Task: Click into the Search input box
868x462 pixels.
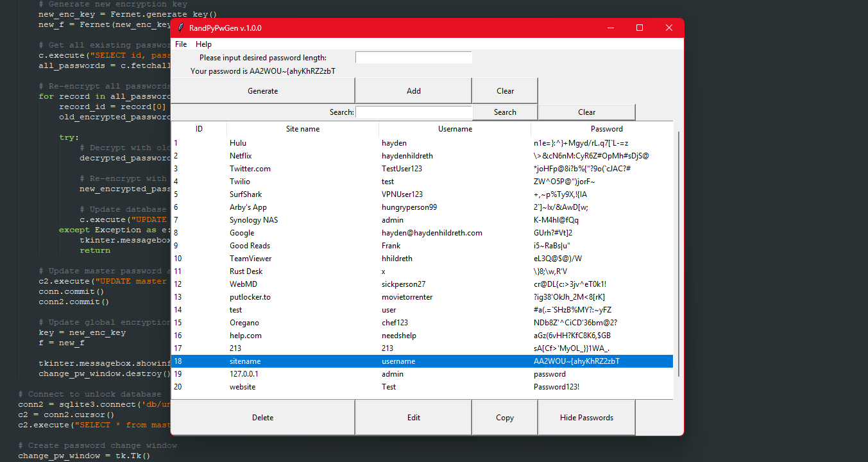Action: pyautogui.click(x=414, y=112)
